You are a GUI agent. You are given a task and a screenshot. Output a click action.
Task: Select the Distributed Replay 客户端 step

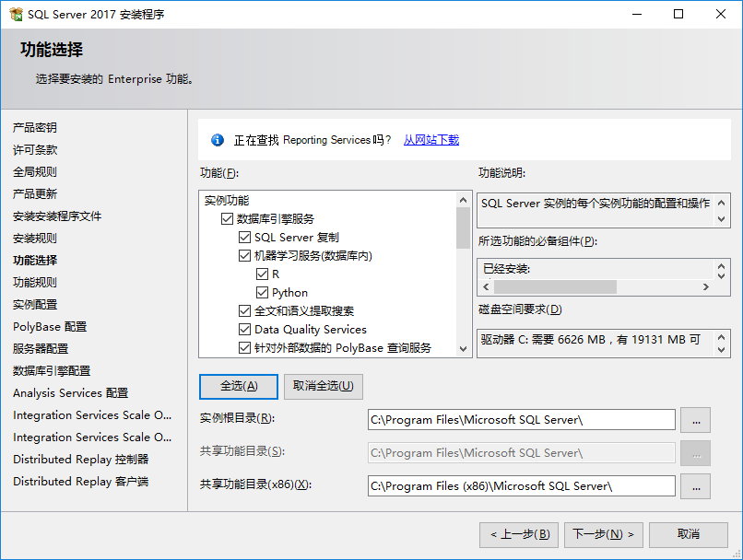tap(80, 482)
